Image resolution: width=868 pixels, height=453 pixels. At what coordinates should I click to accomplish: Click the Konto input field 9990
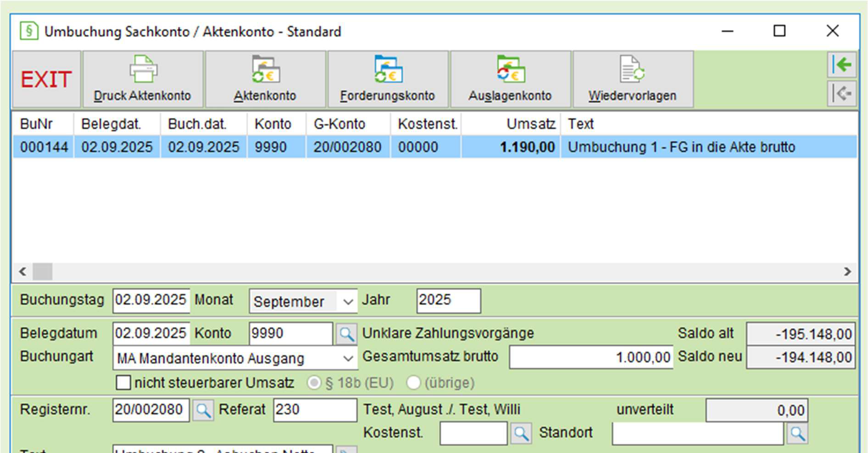pyautogui.click(x=291, y=333)
